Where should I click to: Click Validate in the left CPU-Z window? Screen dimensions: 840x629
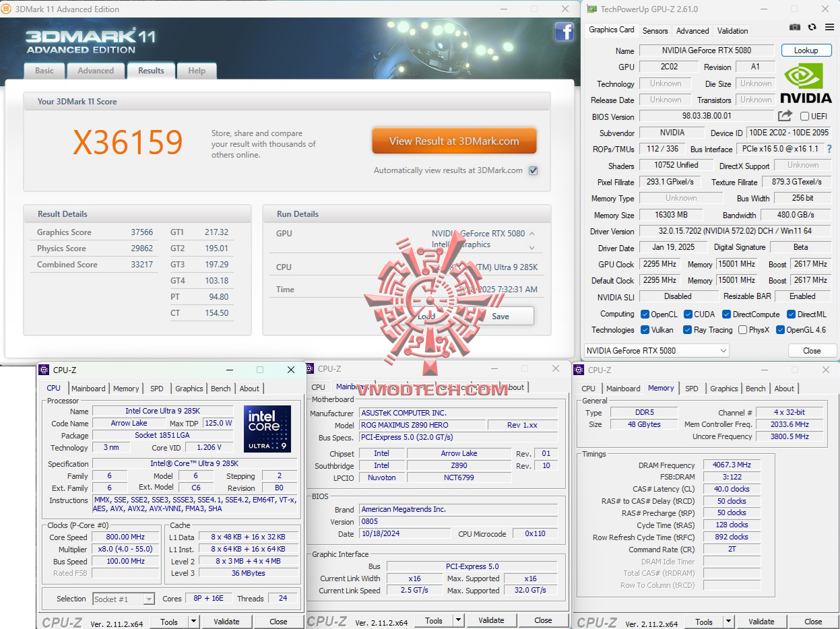[x=227, y=622]
